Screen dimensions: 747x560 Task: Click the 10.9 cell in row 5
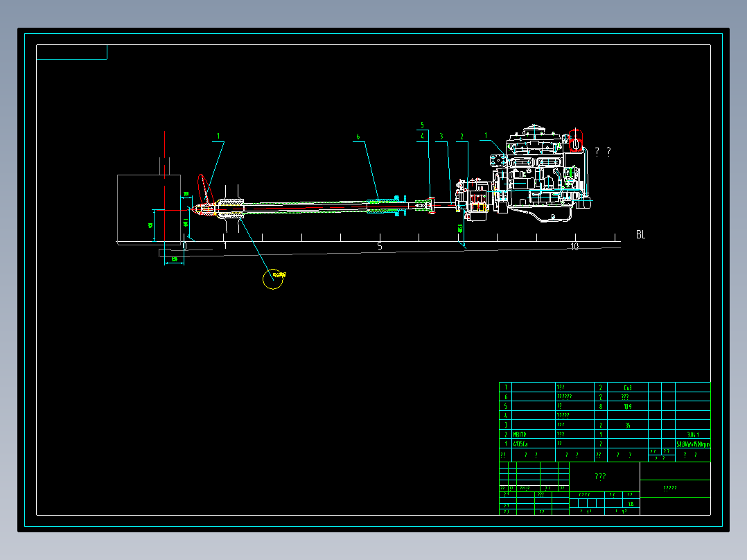tap(627, 407)
